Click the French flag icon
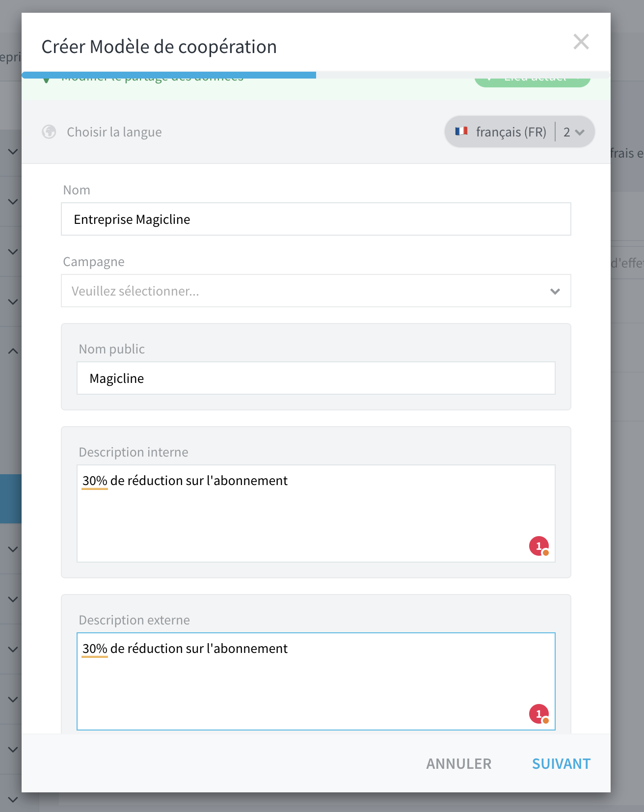Image resolution: width=644 pixels, height=812 pixels. click(461, 131)
